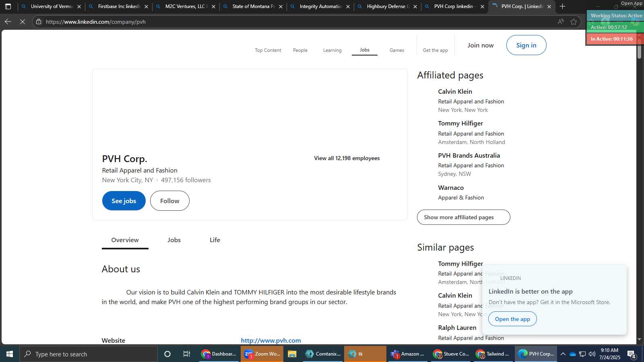The width and height of the screenshot is (644, 362).
Task: Close the State of Montana tab
Action: coord(281,6)
